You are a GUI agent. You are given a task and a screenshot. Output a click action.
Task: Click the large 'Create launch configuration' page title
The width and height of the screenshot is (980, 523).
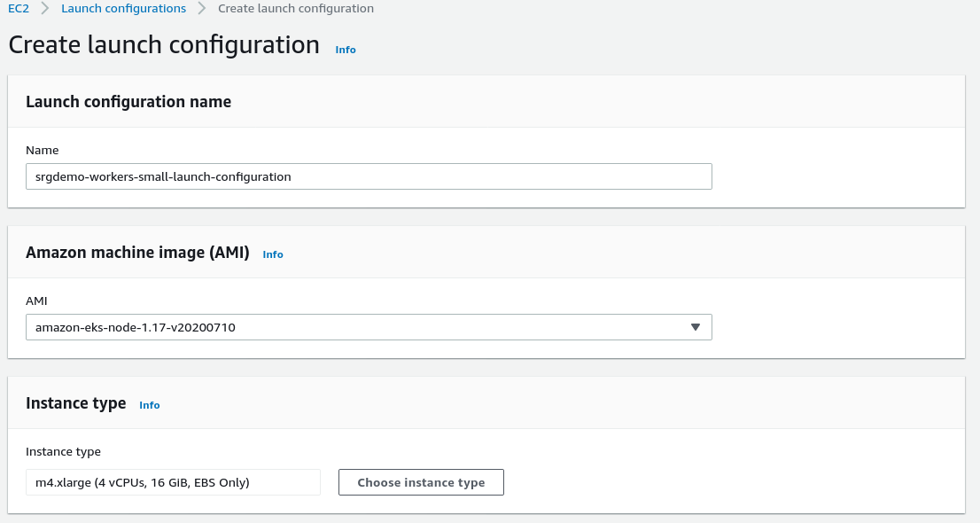[x=164, y=45]
